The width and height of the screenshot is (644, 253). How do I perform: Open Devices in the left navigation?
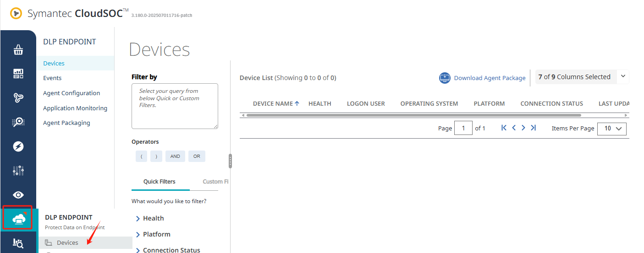coord(54,63)
